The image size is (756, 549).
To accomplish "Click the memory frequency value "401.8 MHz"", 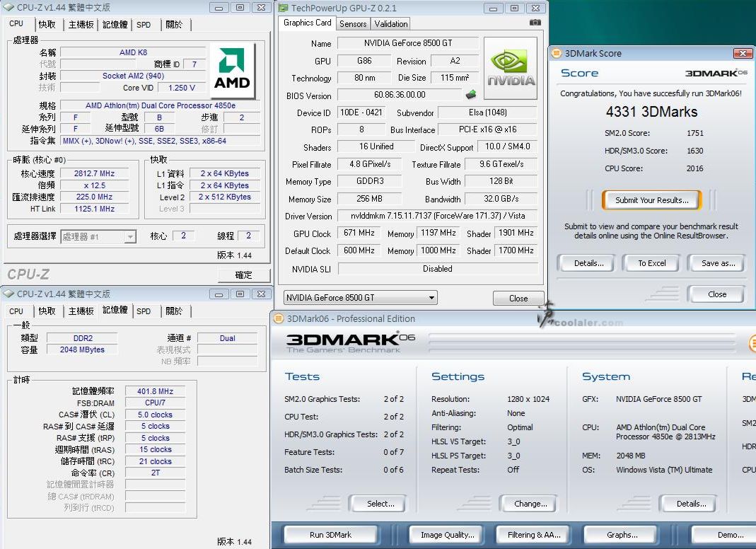I will (x=156, y=391).
